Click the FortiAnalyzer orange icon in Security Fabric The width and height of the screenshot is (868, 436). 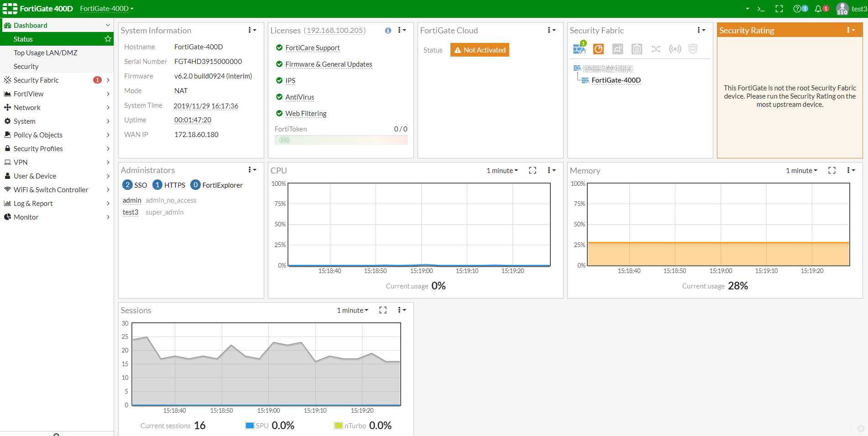[598, 49]
